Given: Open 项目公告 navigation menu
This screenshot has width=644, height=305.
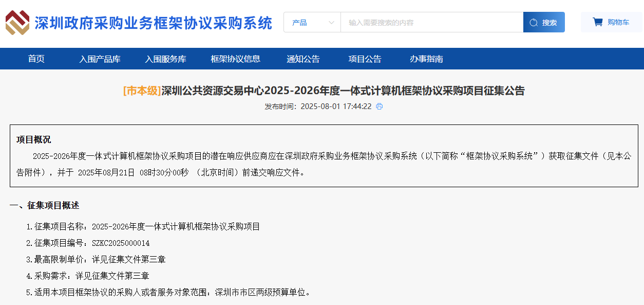Looking at the screenshot, I should point(365,59).
